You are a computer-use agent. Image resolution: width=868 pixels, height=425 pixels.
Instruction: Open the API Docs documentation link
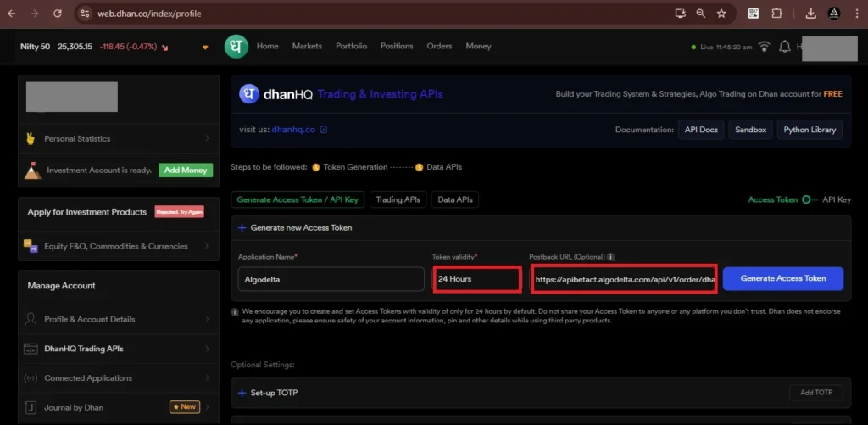point(699,130)
